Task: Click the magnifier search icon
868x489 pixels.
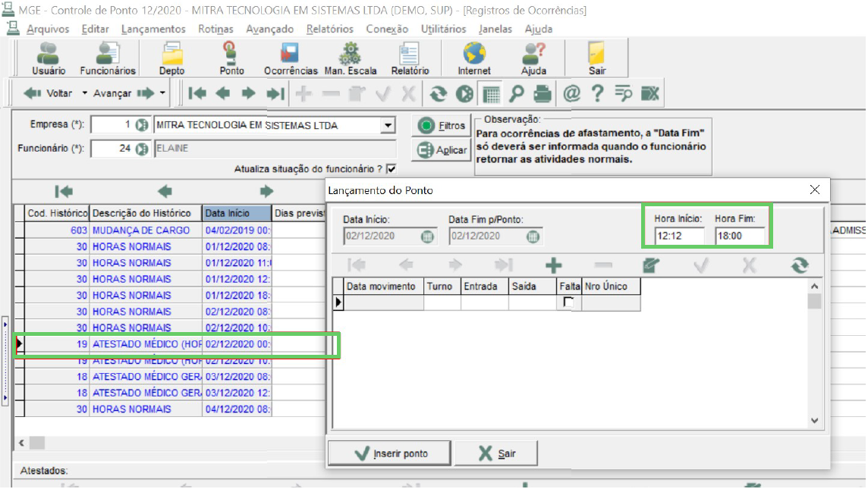Action: [x=517, y=93]
